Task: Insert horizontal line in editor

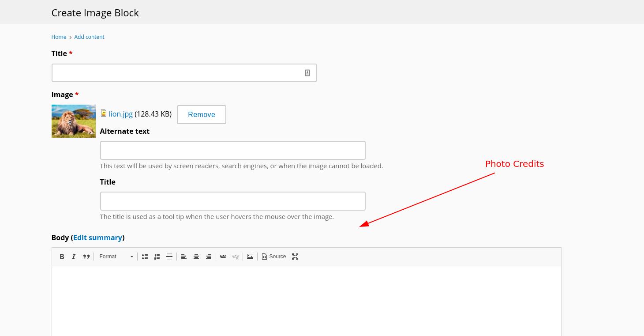Action: (x=169, y=257)
